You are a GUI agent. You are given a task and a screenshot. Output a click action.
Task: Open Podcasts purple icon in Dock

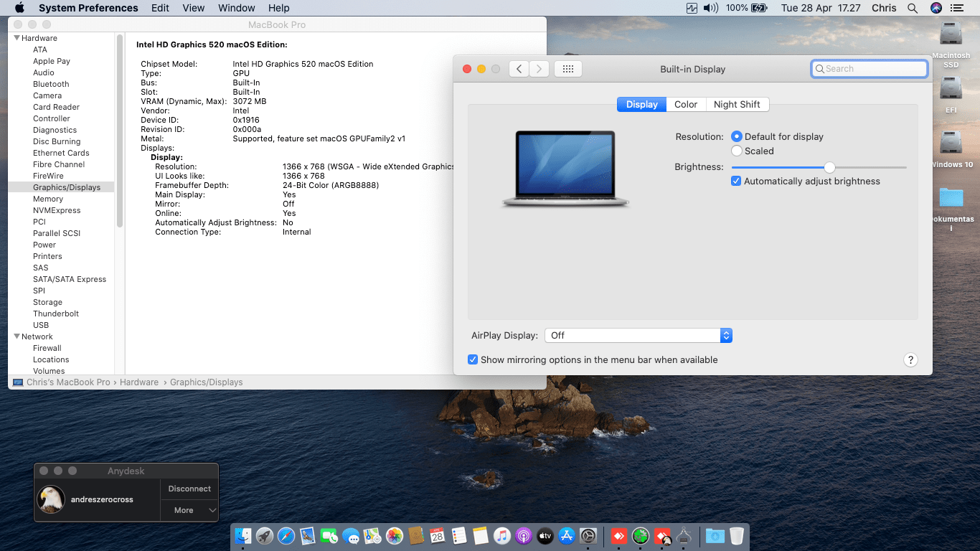click(523, 535)
